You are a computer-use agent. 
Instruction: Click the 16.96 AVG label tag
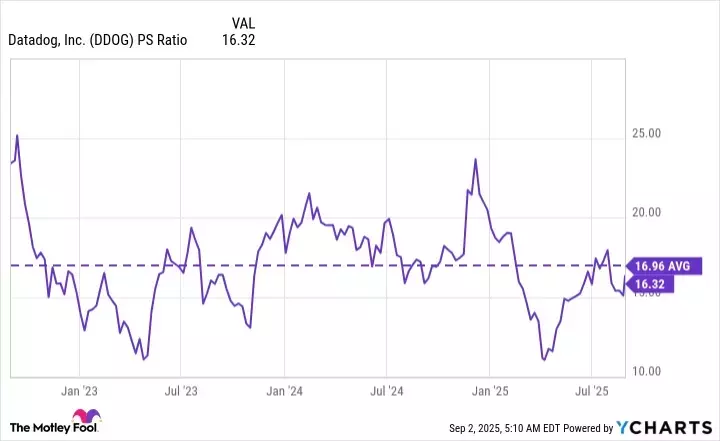[663, 266]
